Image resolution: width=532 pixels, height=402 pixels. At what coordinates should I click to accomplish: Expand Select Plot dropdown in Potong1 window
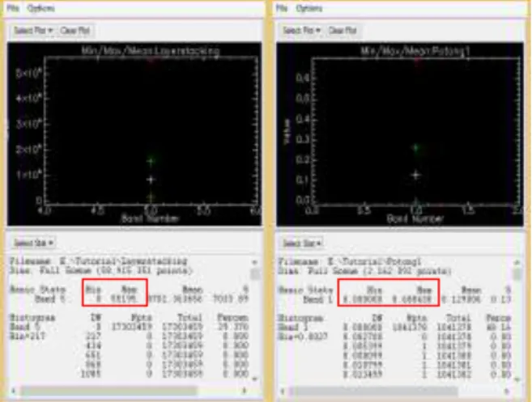tap(301, 31)
